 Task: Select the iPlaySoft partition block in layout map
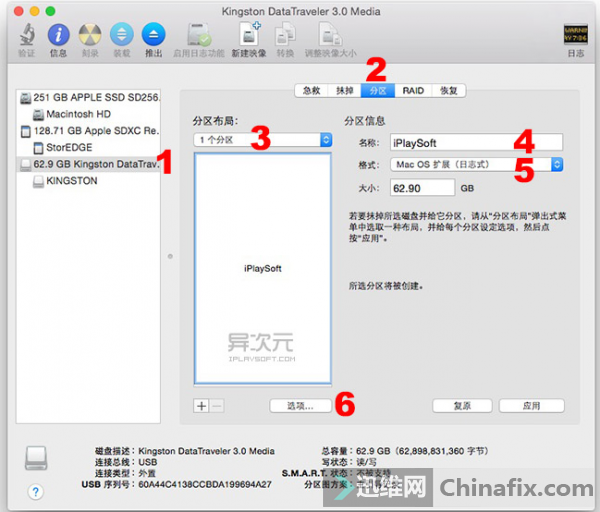262,268
